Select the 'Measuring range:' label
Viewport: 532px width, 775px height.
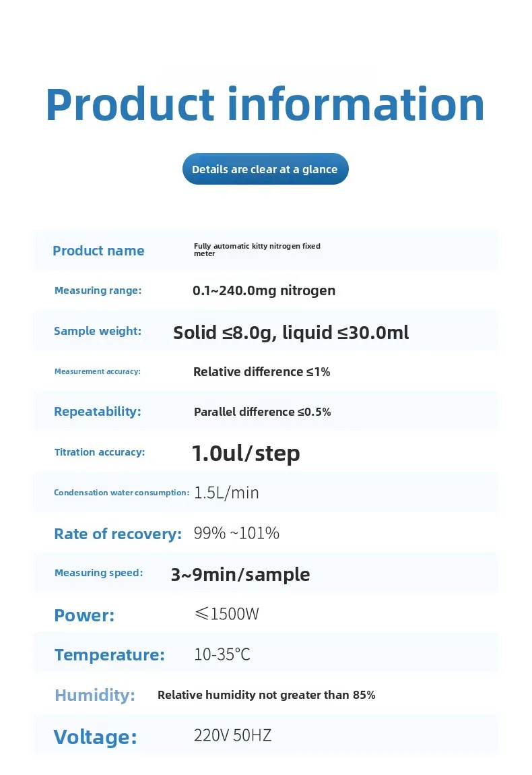pyautogui.click(x=98, y=290)
